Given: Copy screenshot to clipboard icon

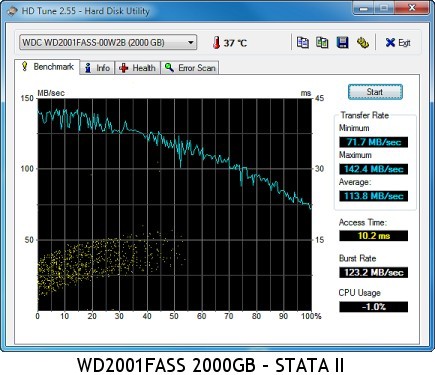Looking at the screenshot, I should coord(322,43).
